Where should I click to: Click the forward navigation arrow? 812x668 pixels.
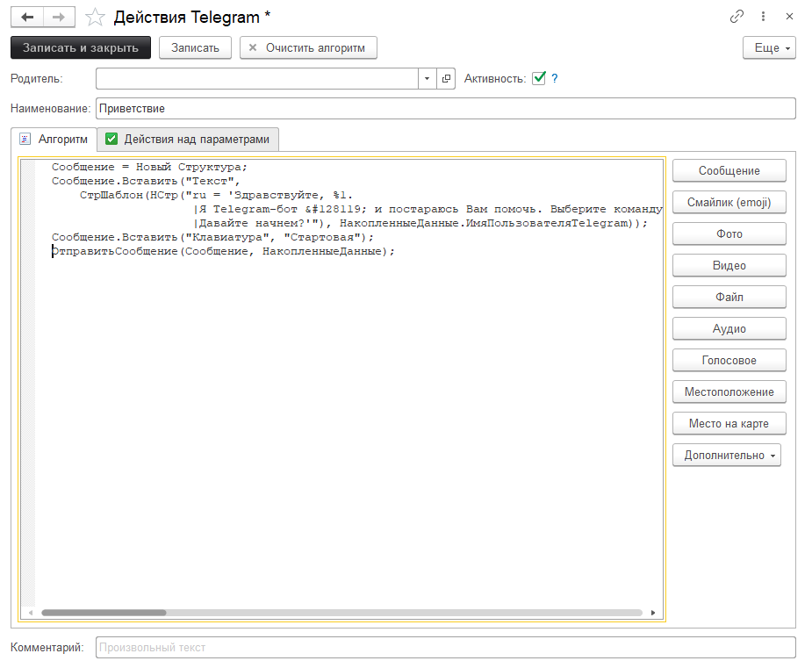[x=59, y=17]
